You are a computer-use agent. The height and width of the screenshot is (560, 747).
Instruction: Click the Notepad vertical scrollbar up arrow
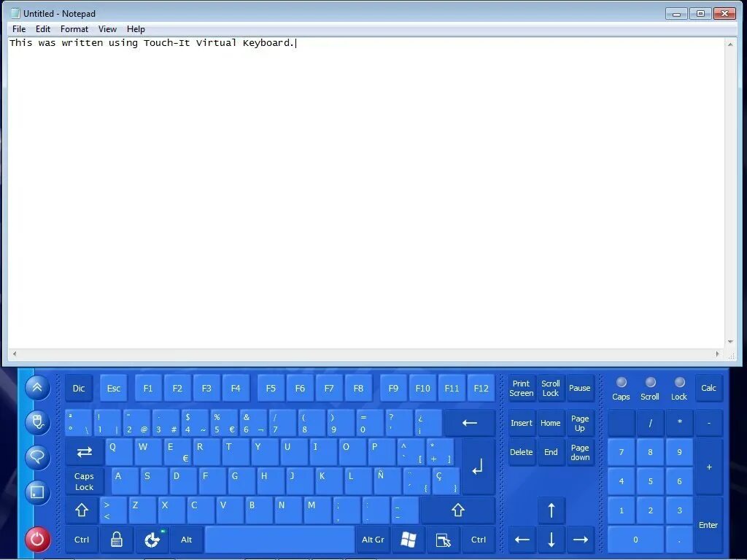point(730,44)
